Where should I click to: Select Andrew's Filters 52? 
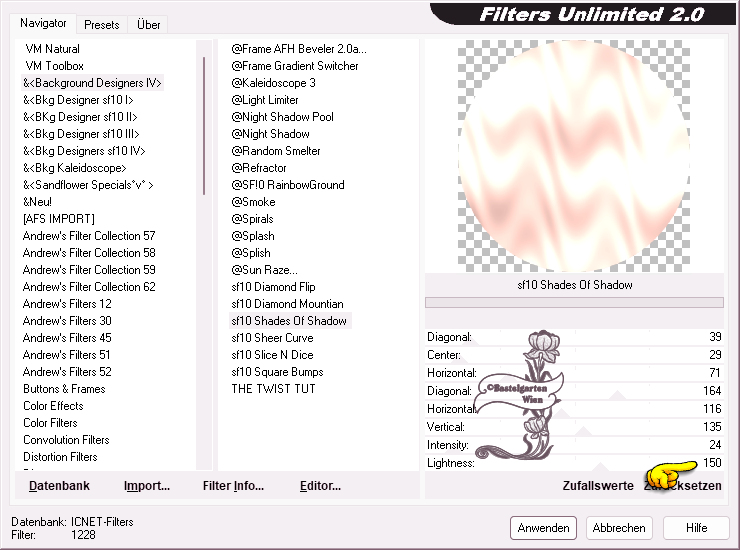click(67, 372)
